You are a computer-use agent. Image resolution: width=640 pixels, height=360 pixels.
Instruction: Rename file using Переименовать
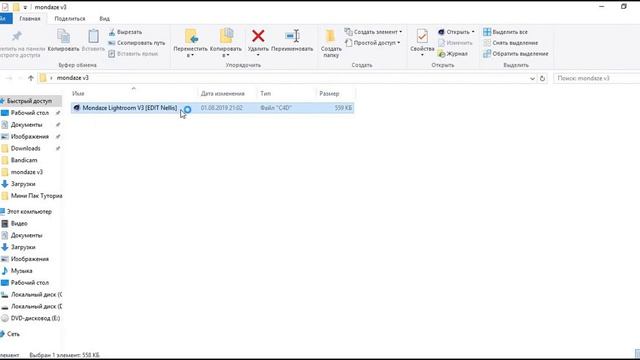[x=292, y=40]
